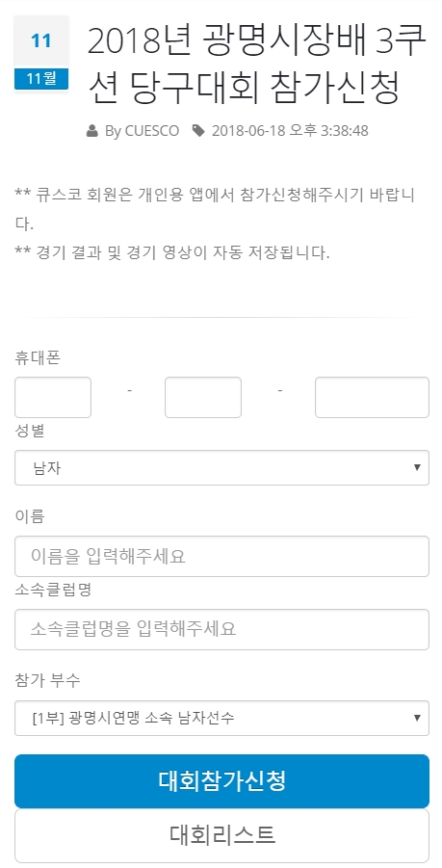The height and width of the screenshot is (868, 442).
Task: Click the tag icon next to the date
Action: (x=198, y=131)
